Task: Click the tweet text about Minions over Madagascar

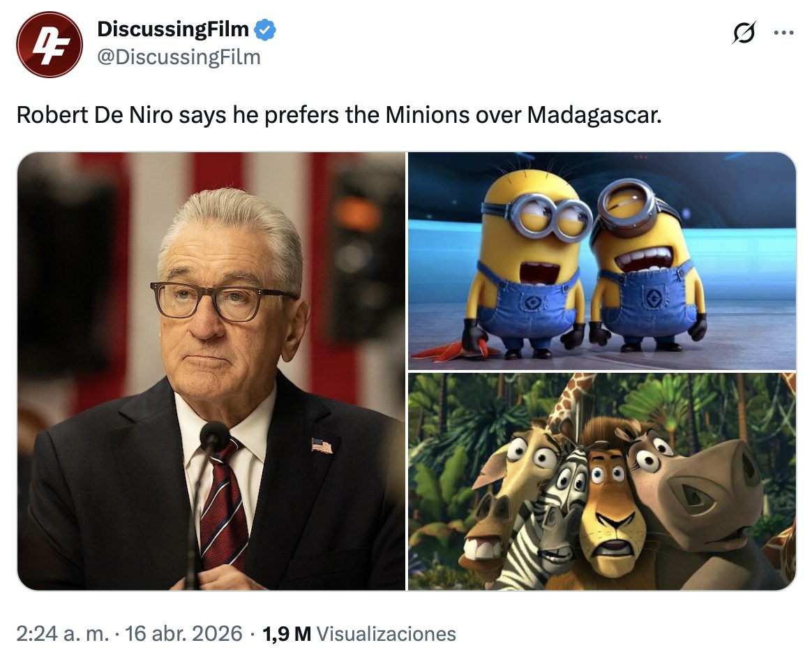Action: [339, 114]
